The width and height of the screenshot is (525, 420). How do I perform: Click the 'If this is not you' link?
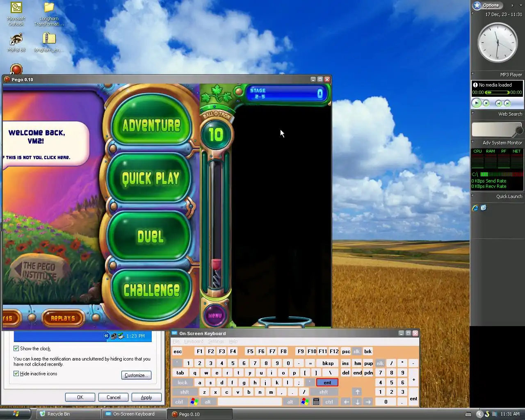(x=37, y=157)
